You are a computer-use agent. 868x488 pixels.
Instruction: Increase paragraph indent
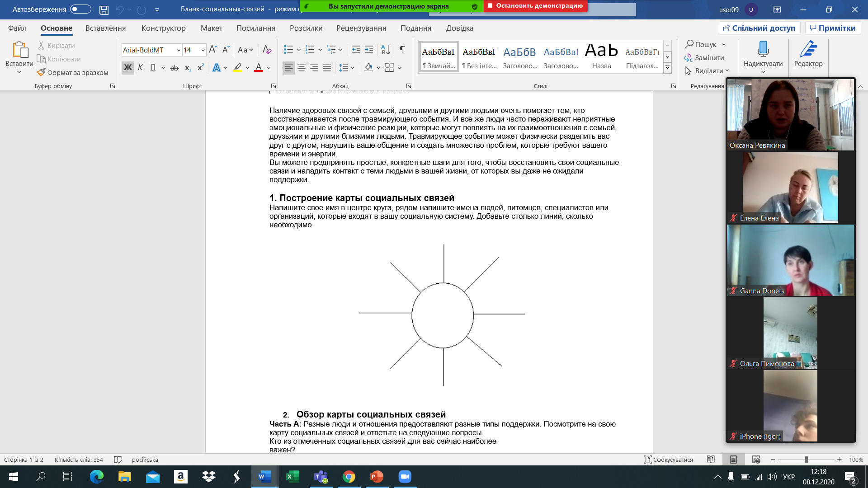(369, 50)
